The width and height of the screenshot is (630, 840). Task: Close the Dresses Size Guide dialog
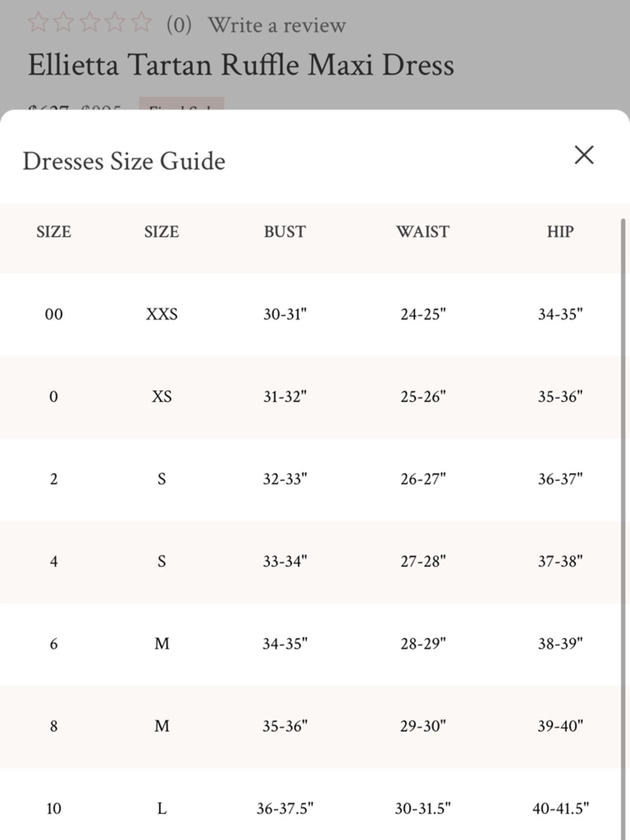click(x=584, y=154)
